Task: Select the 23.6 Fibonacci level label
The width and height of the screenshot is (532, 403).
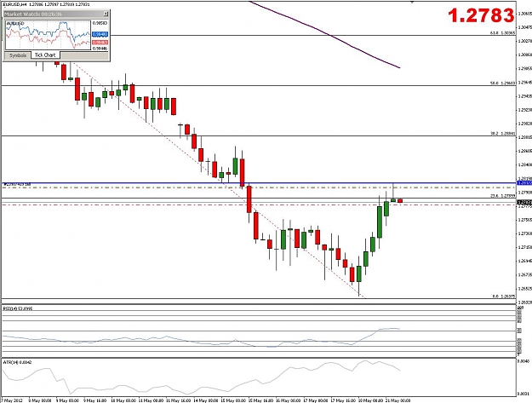Action: (x=503, y=196)
